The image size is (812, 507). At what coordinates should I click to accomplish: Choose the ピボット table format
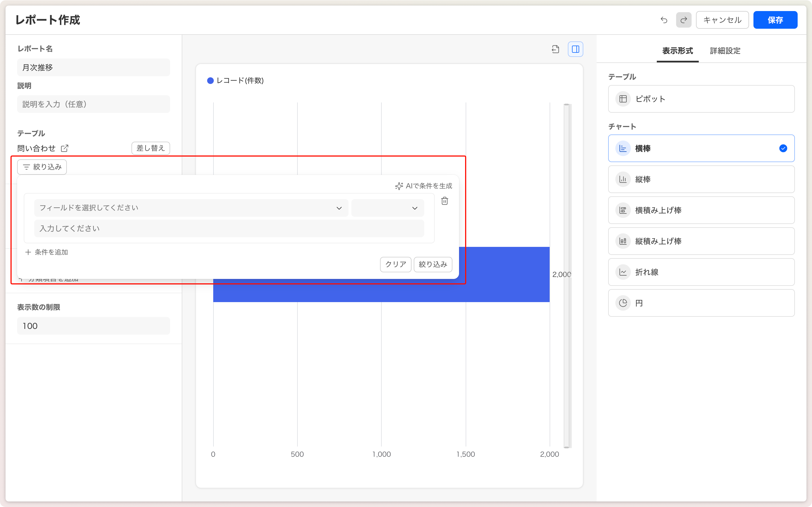pyautogui.click(x=701, y=99)
